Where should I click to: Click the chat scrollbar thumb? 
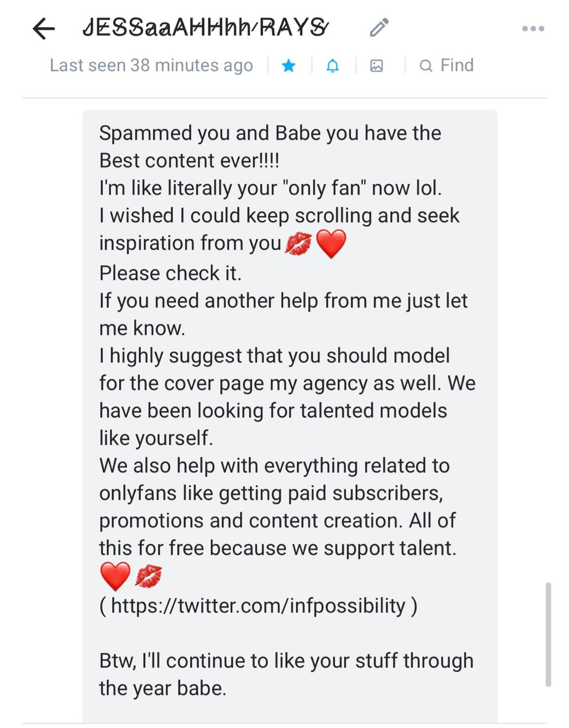548,634
